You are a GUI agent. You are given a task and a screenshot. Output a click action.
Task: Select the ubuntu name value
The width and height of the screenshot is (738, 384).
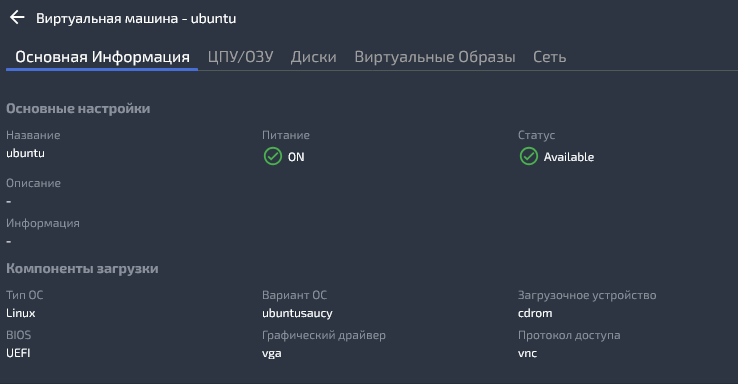(x=25, y=153)
